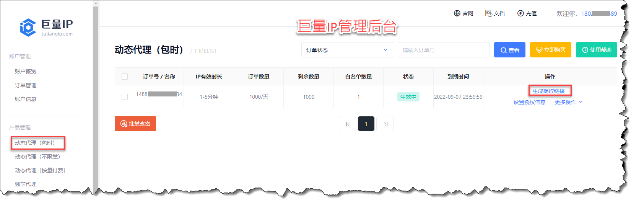Viewport: 644px width, 204px height.
Task: Click the 到期时间 column header
Action: [458, 77]
